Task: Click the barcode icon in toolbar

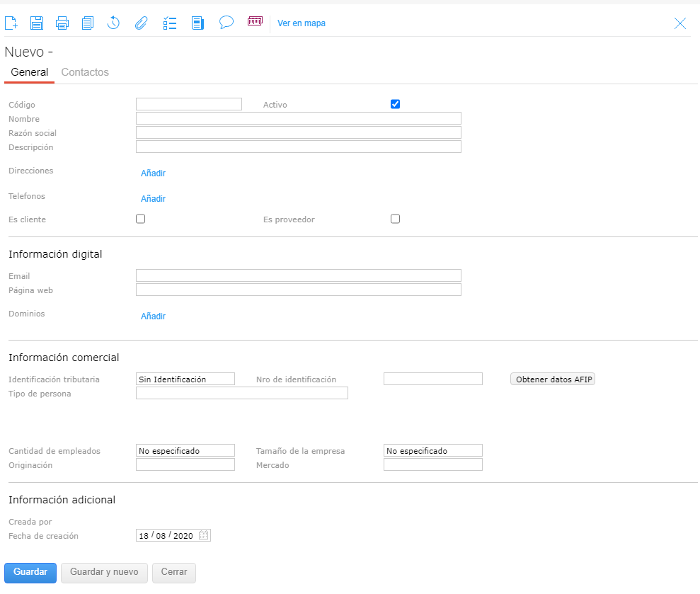Action: click(255, 22)
